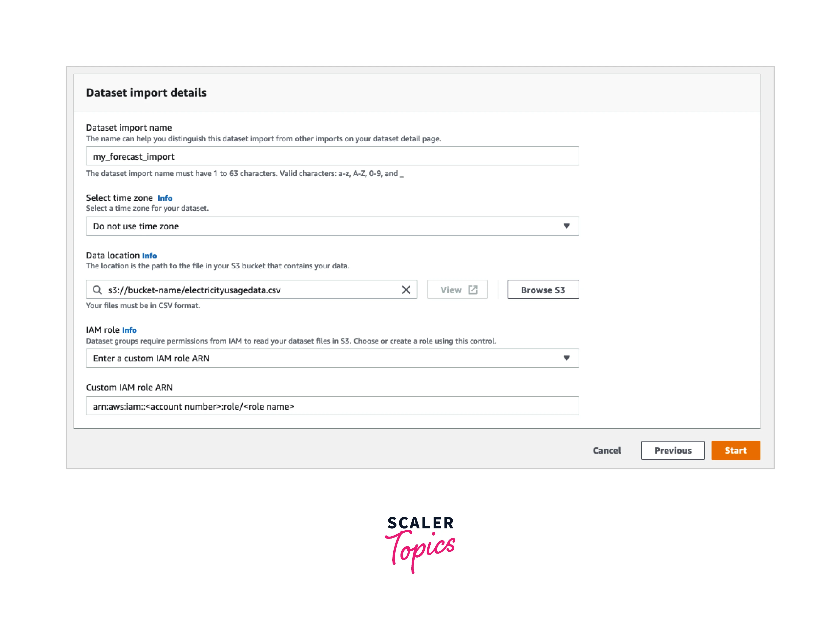Click the external link icon beside View
The height and width of the screenshot is (621, 840).
point(473,290)
